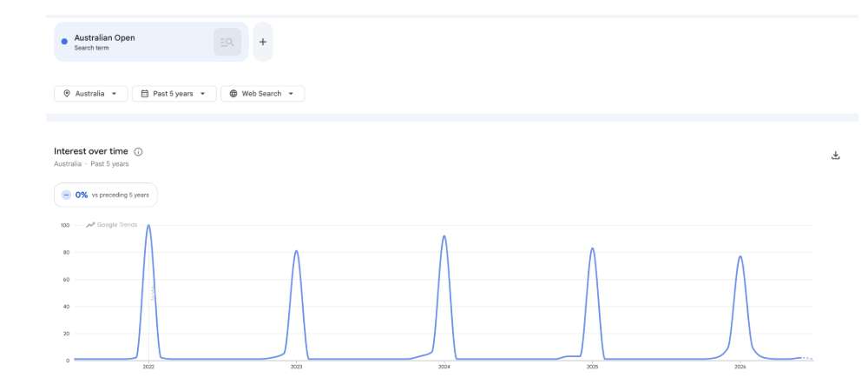
Task: Click the 'Australia · Past 5 years' subtitle
Action: 91,164
